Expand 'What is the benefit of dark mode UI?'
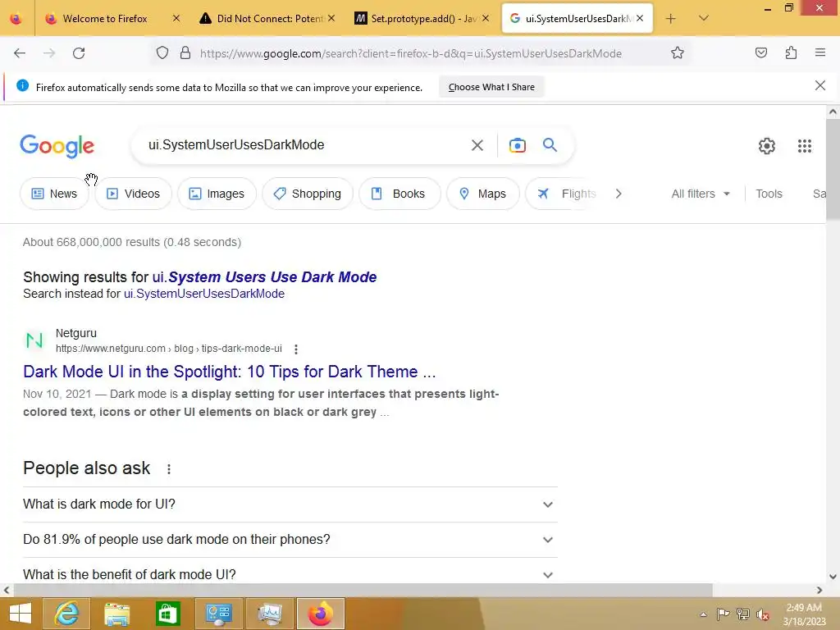This screenshot has width=840, height=630. (x=290, y=574)
